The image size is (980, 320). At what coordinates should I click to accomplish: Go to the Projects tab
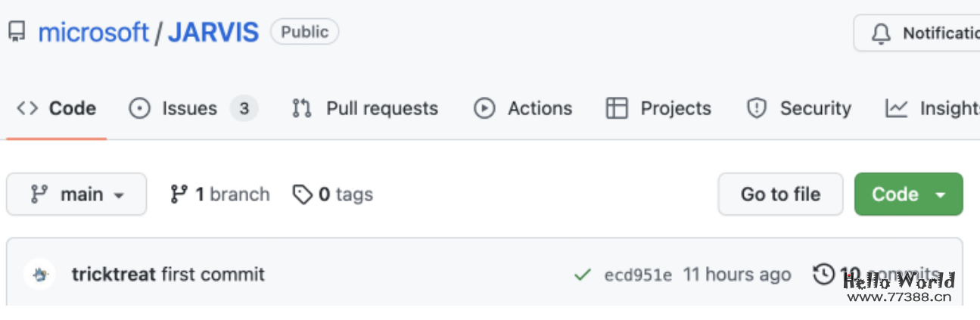tap(658, 109)
